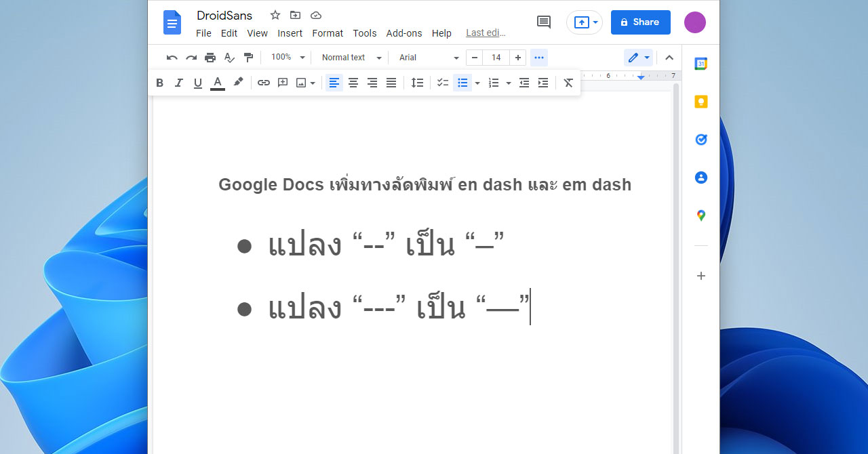Open the Edit menu

pyautogui.click(x=229, y=33)
